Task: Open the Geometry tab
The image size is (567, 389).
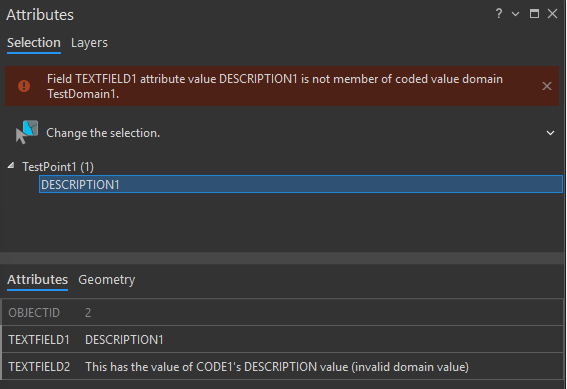Action: 106,280
